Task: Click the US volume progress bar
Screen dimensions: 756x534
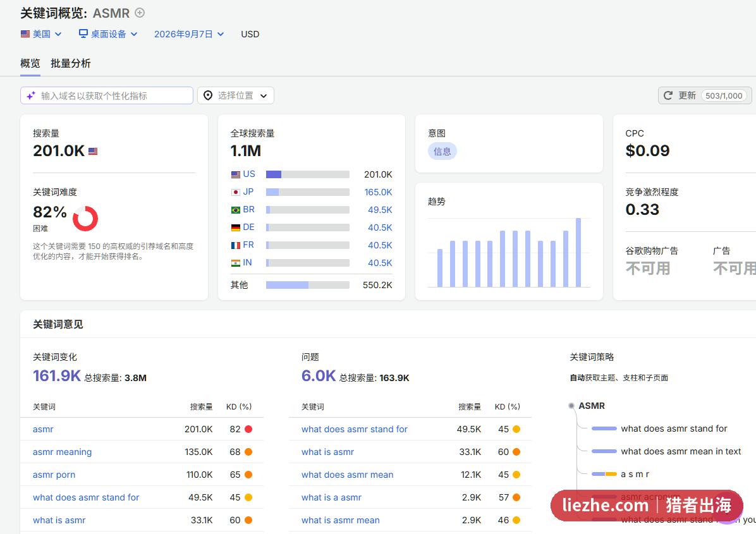Action: (308, 174)
